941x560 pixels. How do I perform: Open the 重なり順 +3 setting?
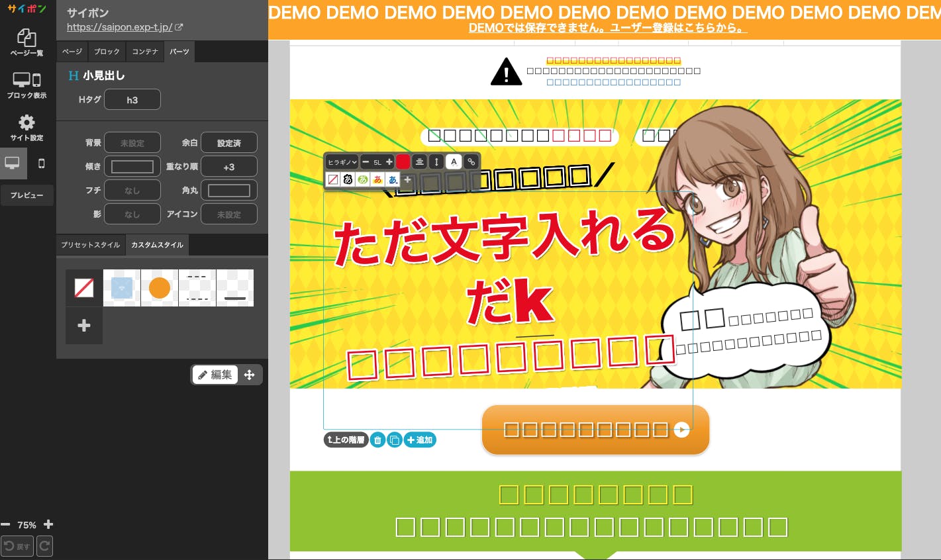[228, 167]
